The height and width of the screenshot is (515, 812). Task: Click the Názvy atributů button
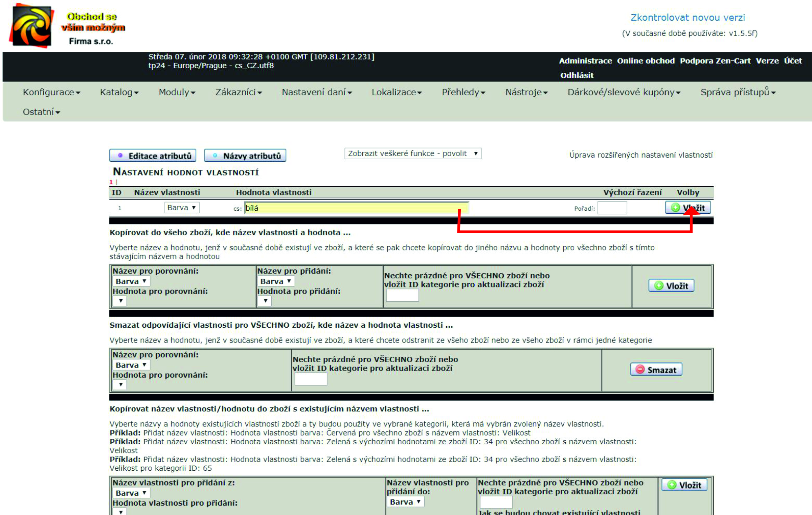point(245,156)
